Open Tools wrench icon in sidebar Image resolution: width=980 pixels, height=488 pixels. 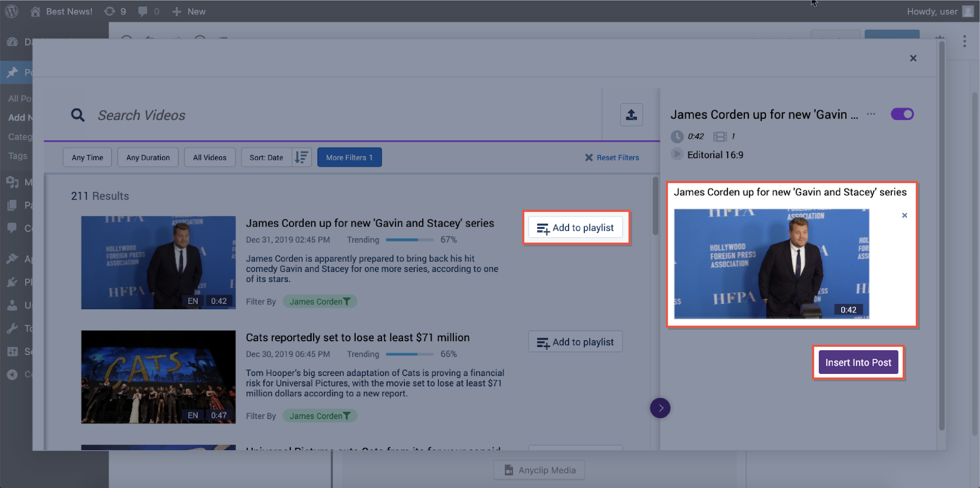(12, 328)
